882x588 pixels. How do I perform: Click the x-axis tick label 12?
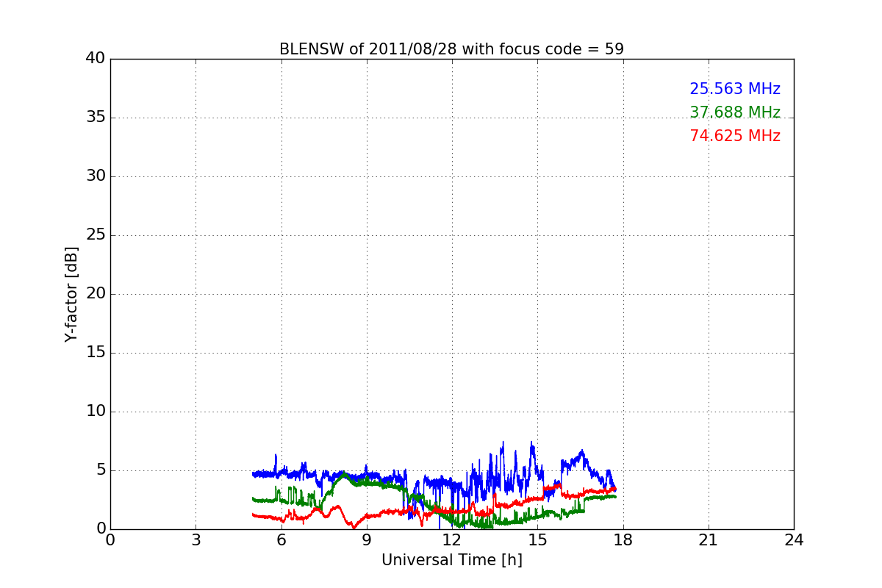[452, 540]
